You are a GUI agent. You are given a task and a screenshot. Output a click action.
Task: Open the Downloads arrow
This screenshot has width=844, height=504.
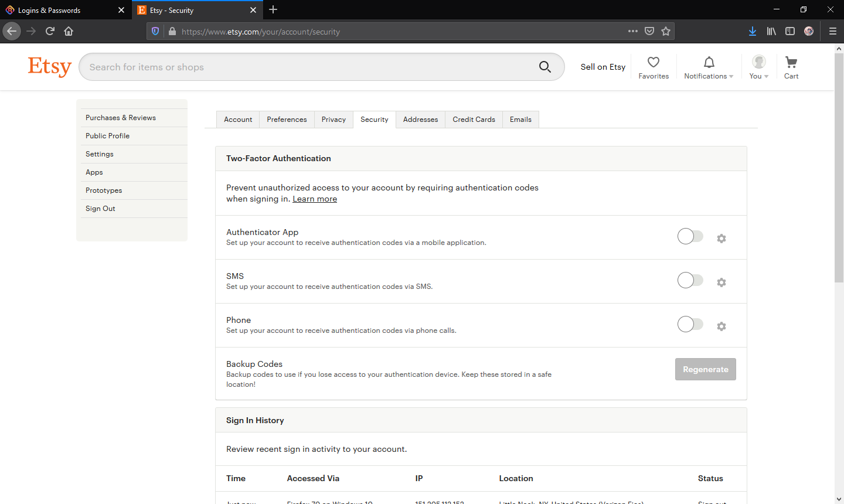click(753, 31)
